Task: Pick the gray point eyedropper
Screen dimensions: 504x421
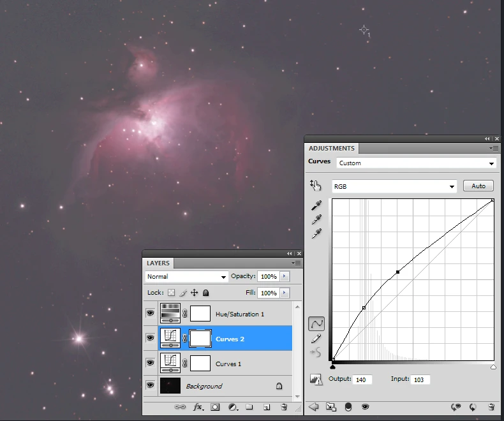Action: pos(316,219)
